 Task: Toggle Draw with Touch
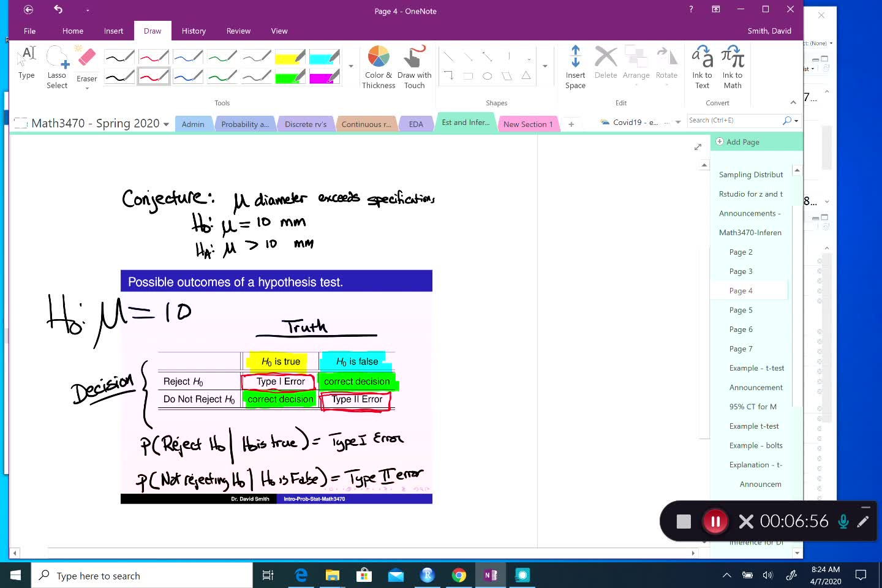pyautogui.click(x=415, y=67)
